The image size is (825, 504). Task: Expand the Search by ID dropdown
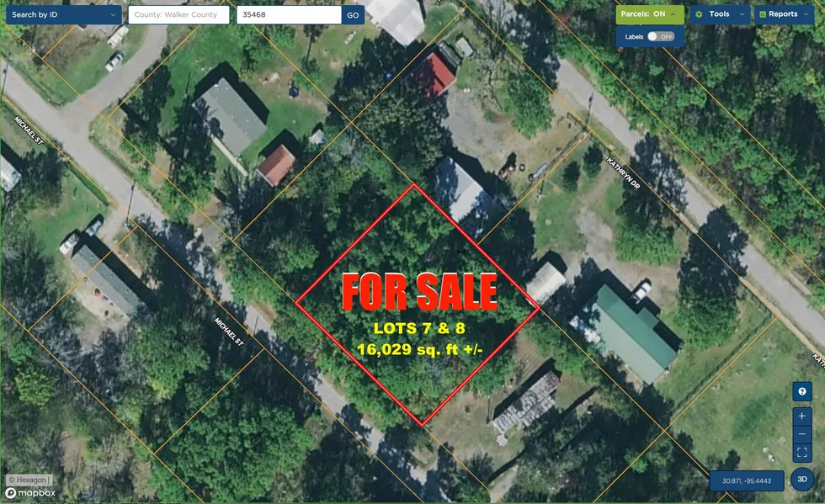tap(62, 15)
